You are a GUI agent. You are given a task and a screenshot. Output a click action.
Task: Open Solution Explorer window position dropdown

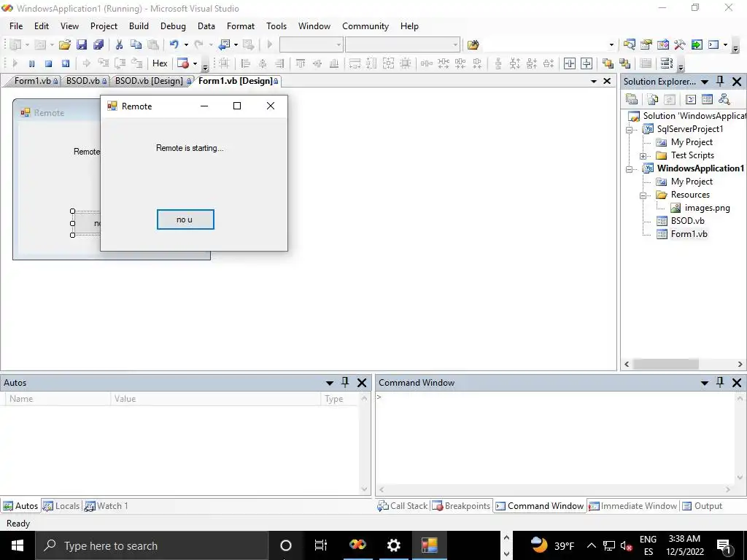coord(705,82)
